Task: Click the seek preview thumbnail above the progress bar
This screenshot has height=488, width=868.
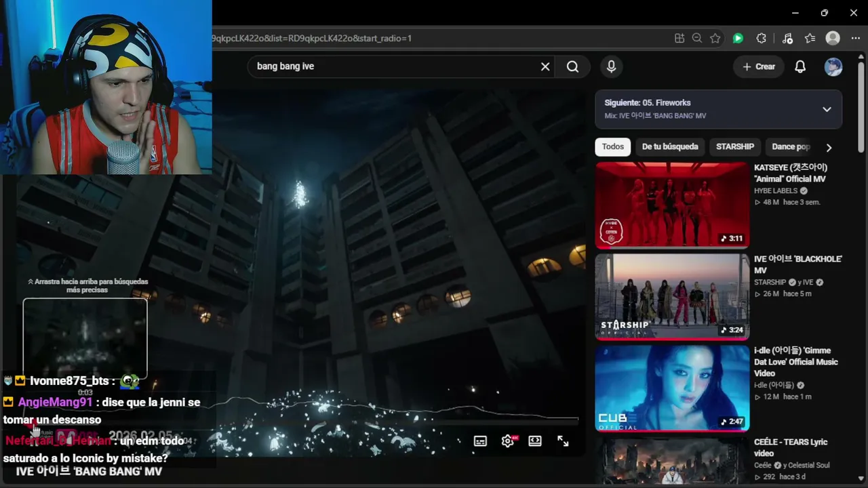Action: [x=85, y=339]
